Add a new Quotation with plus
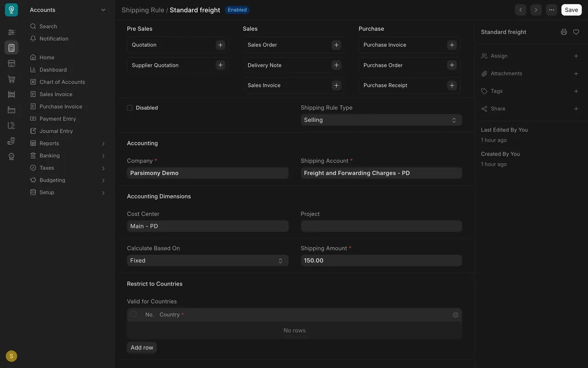The height and width of the screenshot is (368, 588). click(220, 45)
